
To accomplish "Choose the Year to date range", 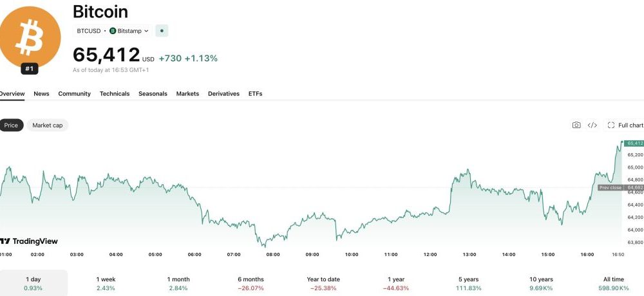I will tap(323, 283).
